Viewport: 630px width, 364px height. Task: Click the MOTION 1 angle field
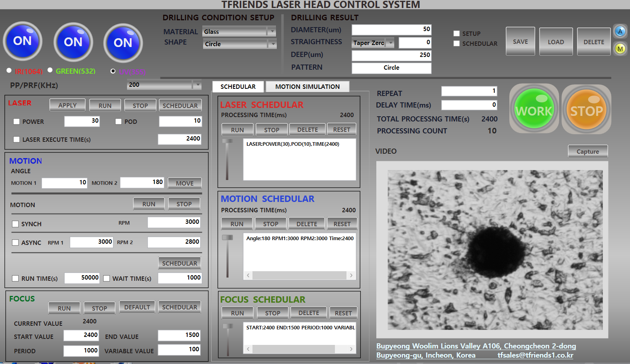(x=65, y=182)
